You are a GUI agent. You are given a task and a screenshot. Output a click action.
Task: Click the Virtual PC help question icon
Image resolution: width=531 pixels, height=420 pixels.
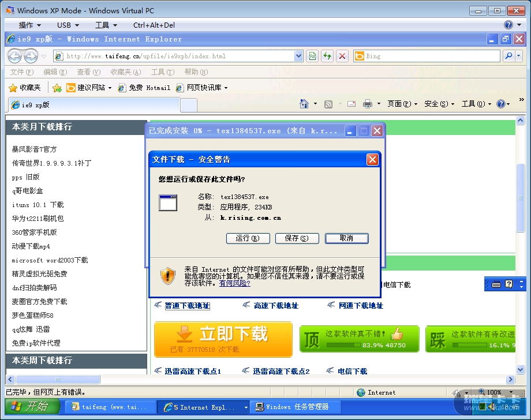[508, 25]
